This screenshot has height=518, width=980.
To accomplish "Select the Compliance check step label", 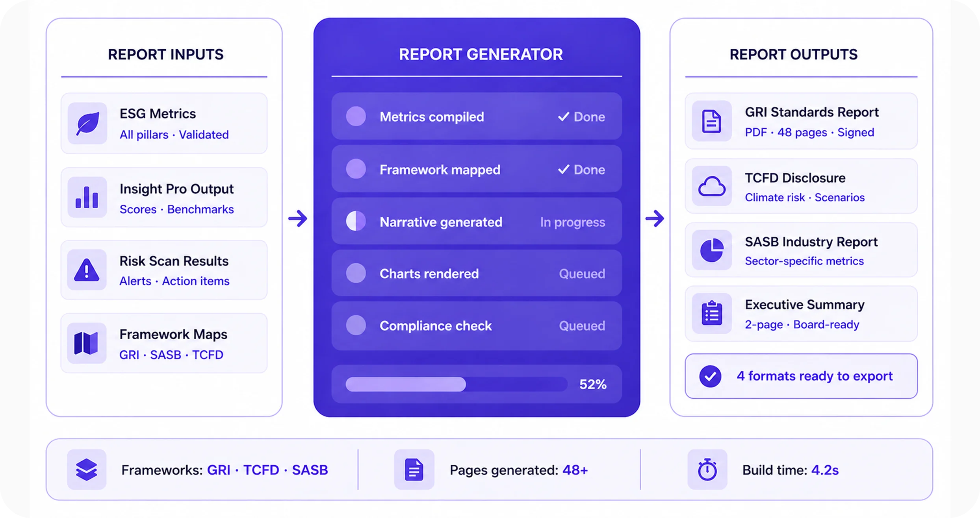I will tap(436, 326).
